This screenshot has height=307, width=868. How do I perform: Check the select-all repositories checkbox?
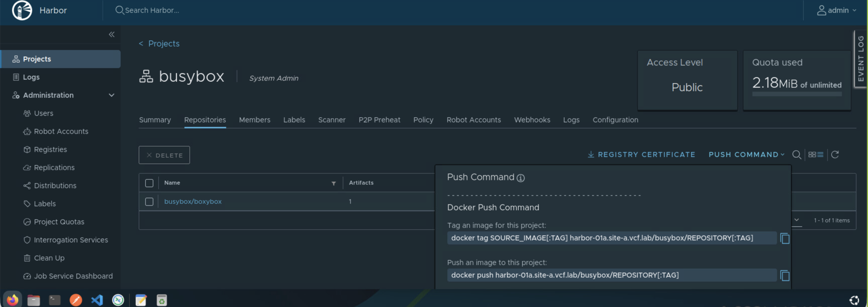click(x=149, y=183)
